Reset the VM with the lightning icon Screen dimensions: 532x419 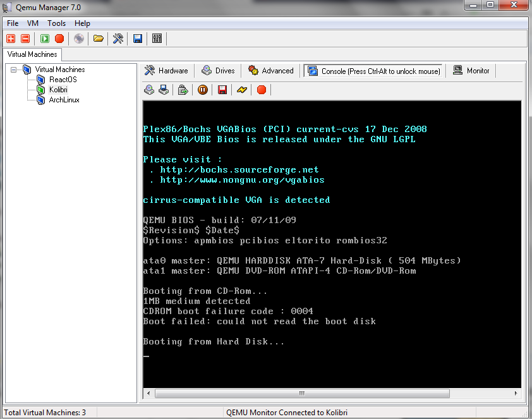[x=242, y=90]
